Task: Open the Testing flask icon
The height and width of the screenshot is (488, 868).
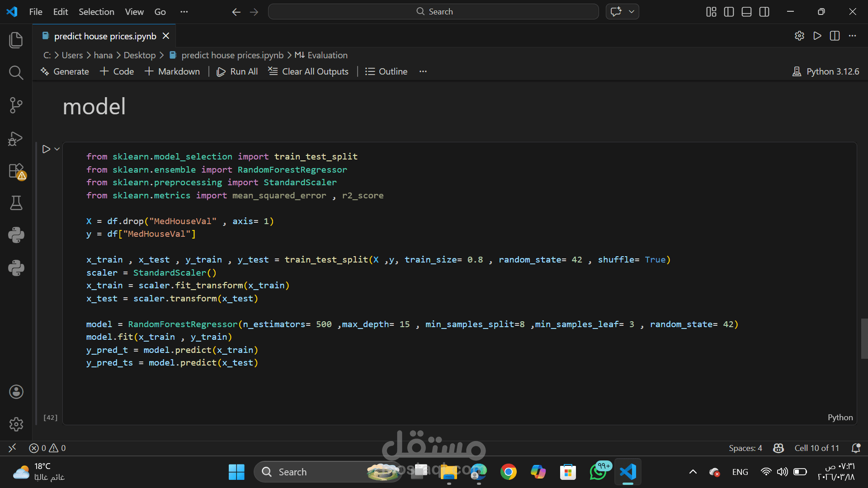Action: [x=16, y=203]
